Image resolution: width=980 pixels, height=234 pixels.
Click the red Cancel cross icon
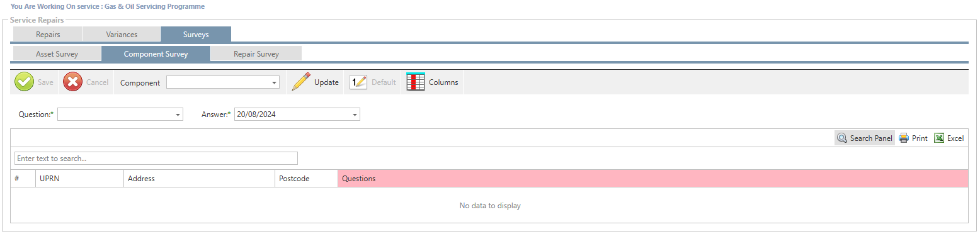73,82
